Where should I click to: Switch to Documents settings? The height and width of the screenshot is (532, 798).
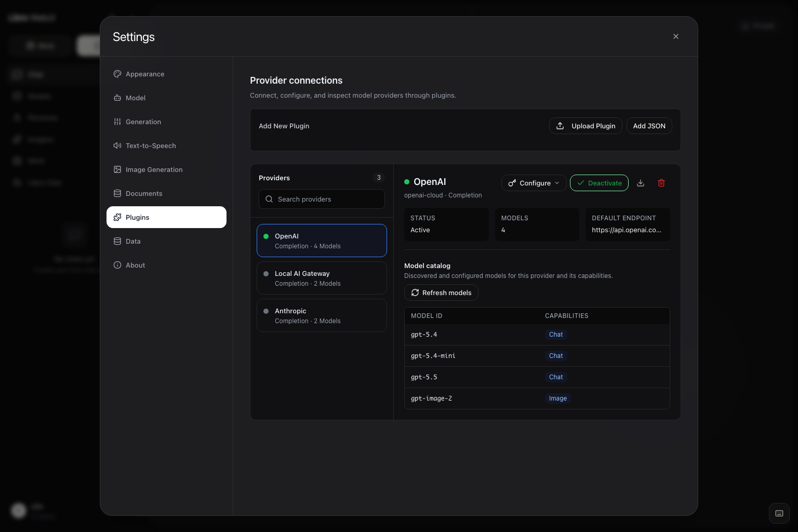pos(166,193)
